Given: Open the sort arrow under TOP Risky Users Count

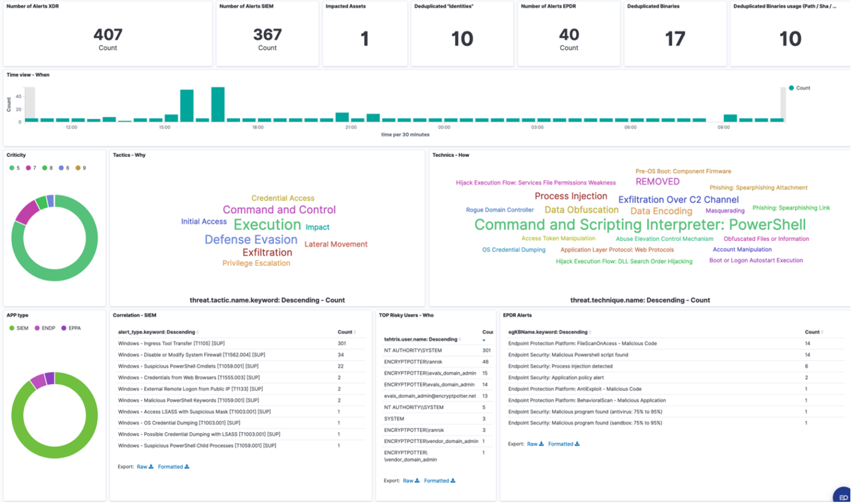Looking at the screenshot, I should pyautogui.click(x=484, y=340).
